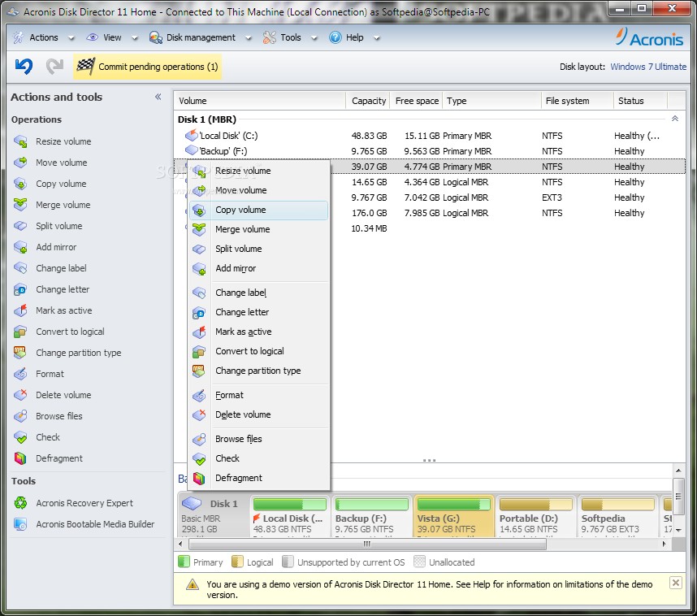This screenshot has width=697, height=616.
Task: Click Acronis Recovery Expert icon
Action: tap(20, 503)
